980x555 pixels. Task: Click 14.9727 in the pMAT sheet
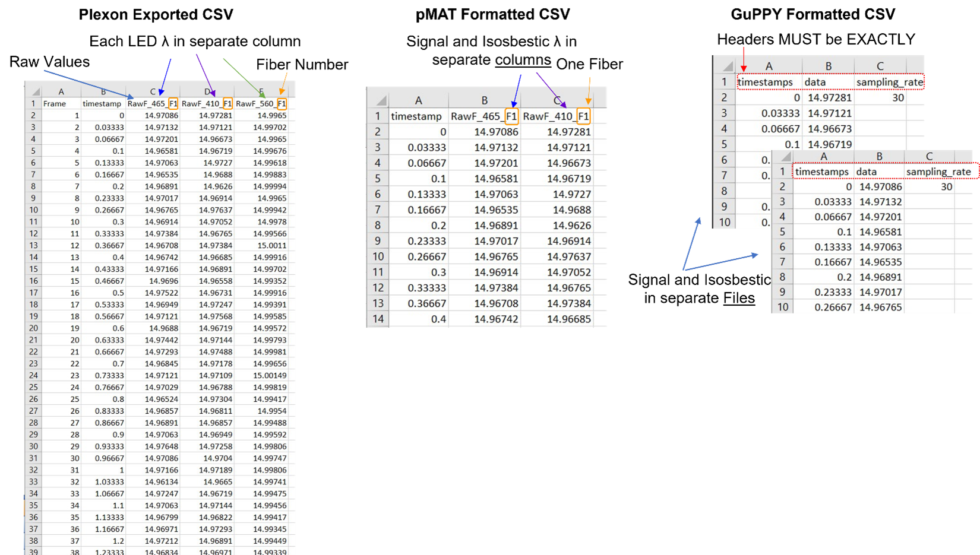(x=557, y=194)
